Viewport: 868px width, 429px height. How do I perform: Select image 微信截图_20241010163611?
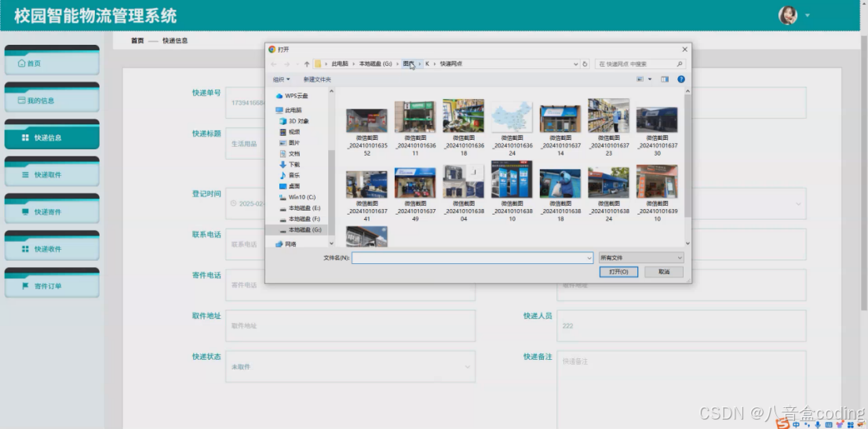tap(415, 129)
